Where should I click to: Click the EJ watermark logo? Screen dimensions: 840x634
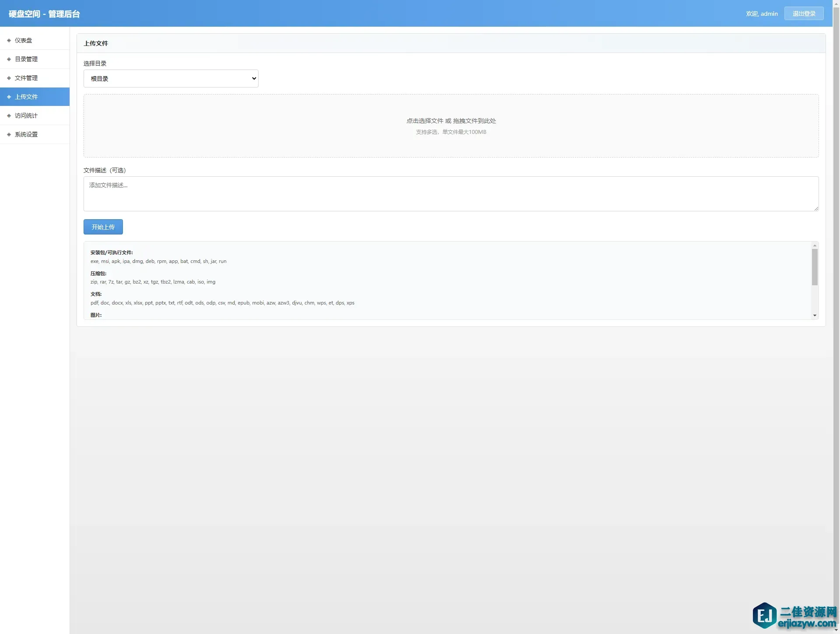pos(764,615)
